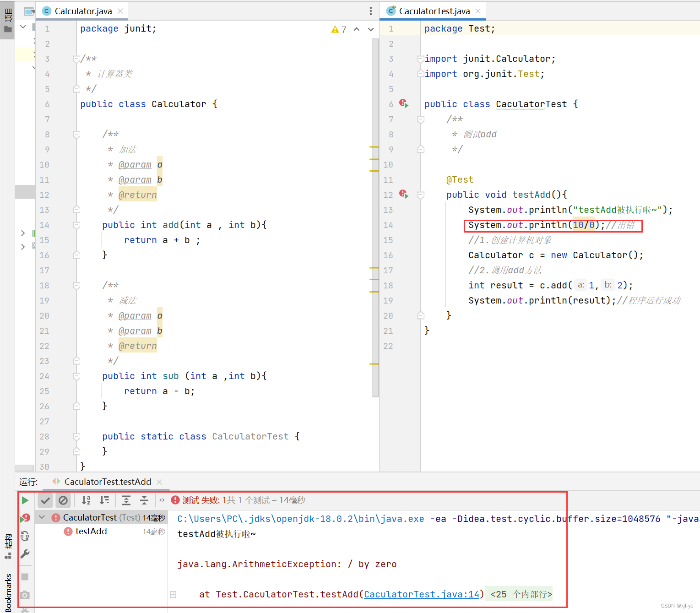
Task: Expand all test results
Action: 126,500
